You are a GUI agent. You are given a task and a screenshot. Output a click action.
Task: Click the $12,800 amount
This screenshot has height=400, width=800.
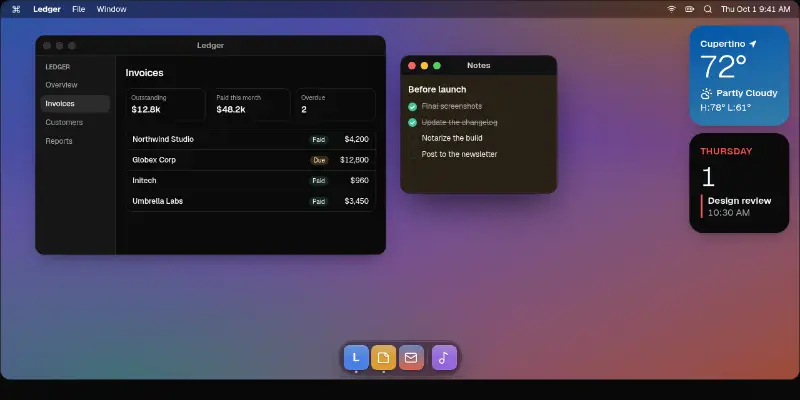pos(354,160)
